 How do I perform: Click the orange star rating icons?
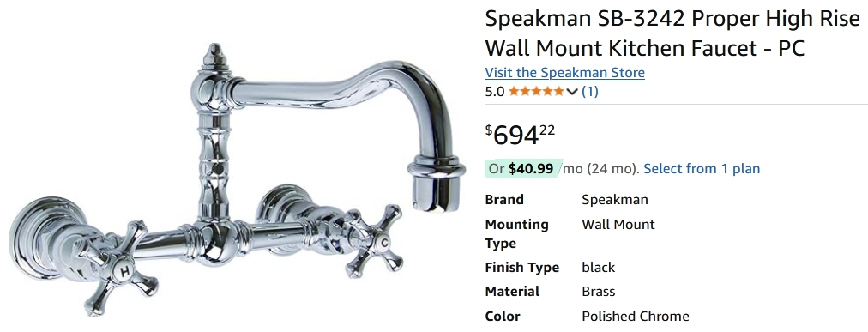click(x=536, y=91)
